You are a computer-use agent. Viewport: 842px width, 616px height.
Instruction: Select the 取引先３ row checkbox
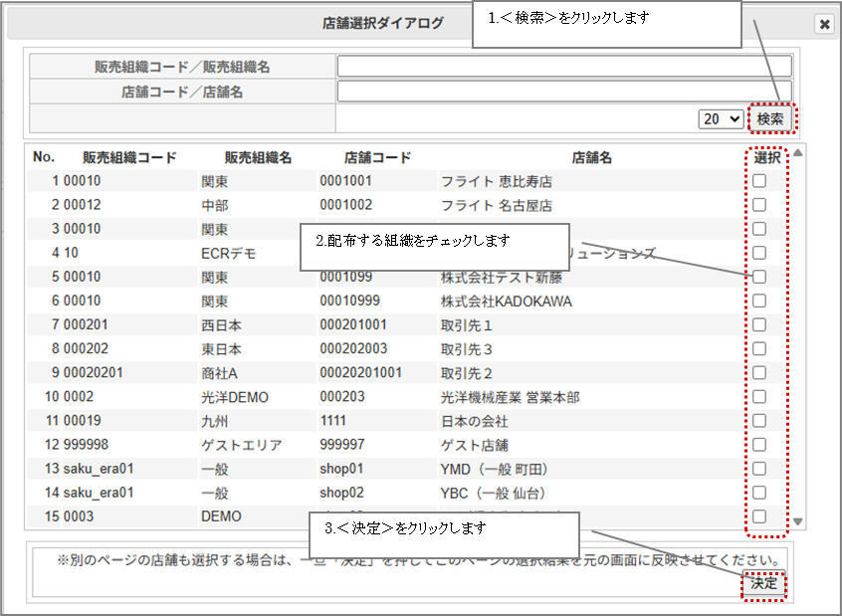[x=759, y=349]
